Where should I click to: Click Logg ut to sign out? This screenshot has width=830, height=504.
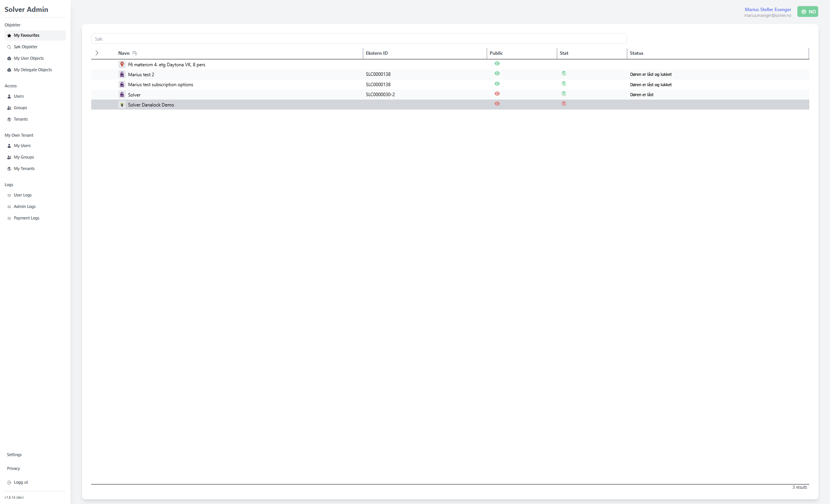[18, 482]
